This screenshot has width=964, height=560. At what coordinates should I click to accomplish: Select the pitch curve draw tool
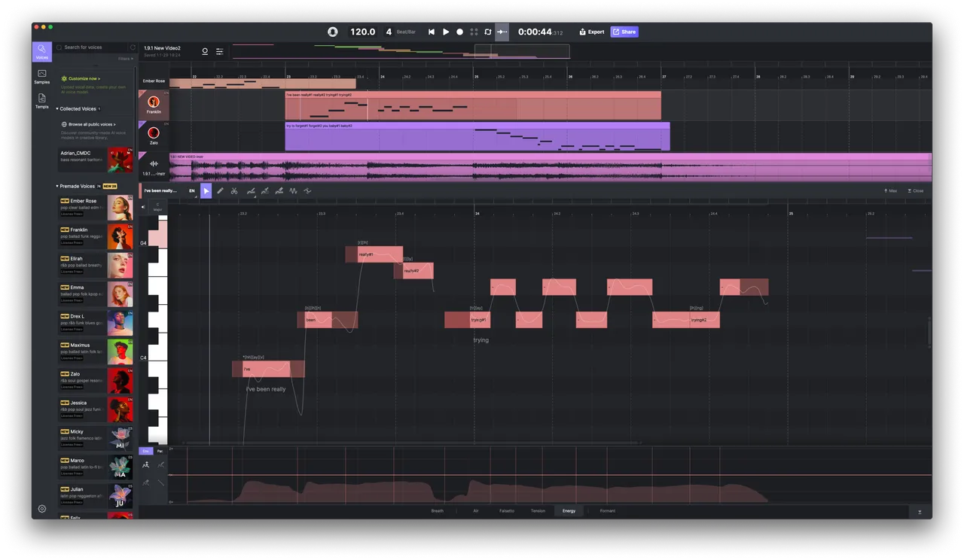click(251, 191)
